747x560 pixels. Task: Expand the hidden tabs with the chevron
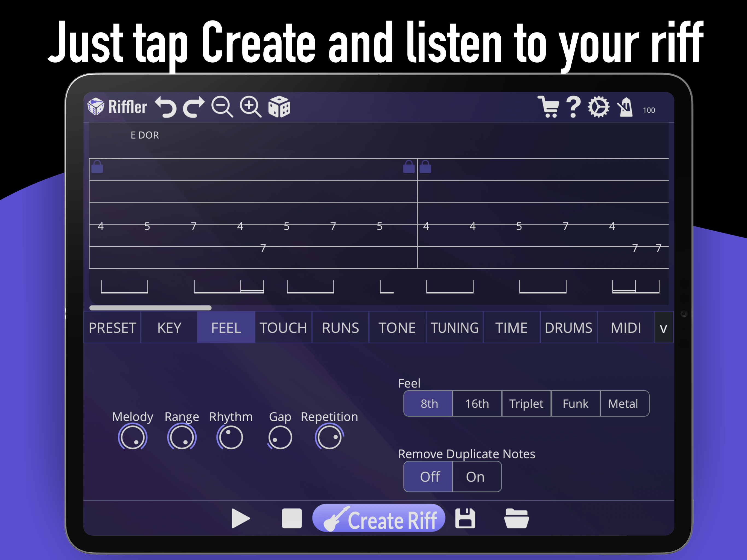tap(663, 327)
